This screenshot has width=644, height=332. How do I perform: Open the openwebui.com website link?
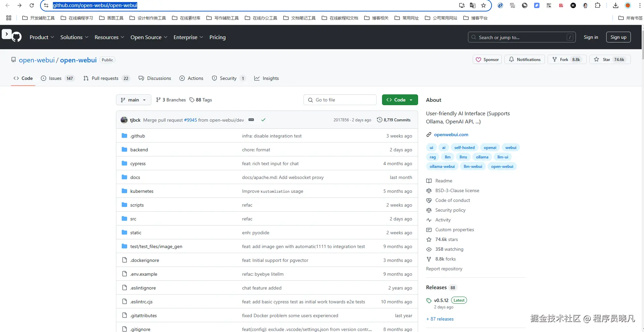[x=451, y=134]
